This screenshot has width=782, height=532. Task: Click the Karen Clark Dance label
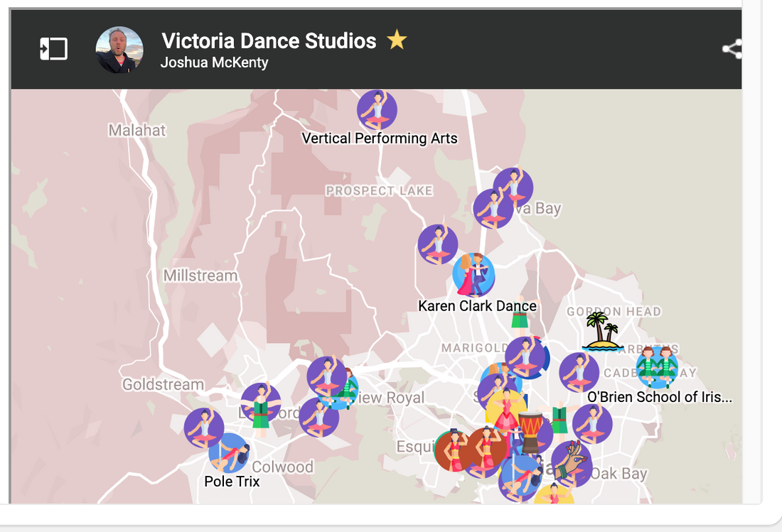[x=477, y=306]
